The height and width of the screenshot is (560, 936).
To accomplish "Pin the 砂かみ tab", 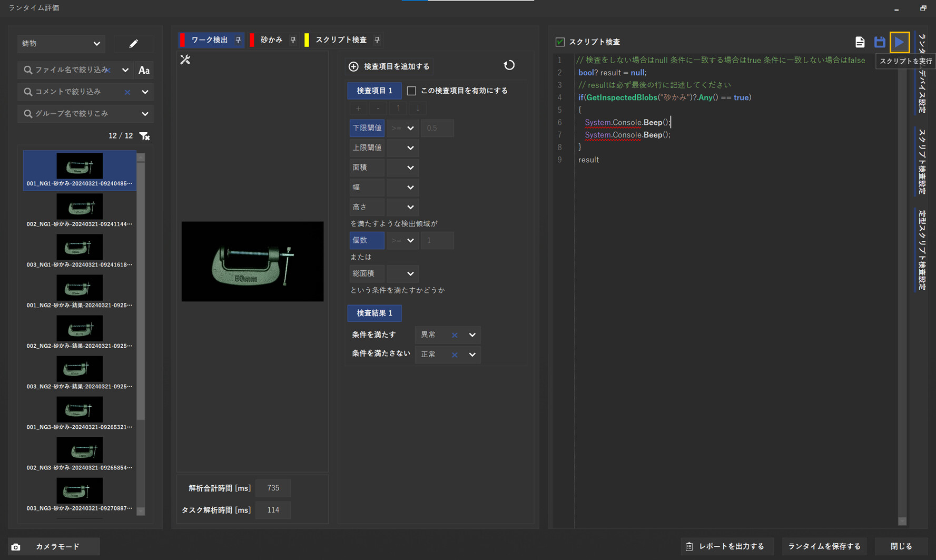I will [293, 40].
